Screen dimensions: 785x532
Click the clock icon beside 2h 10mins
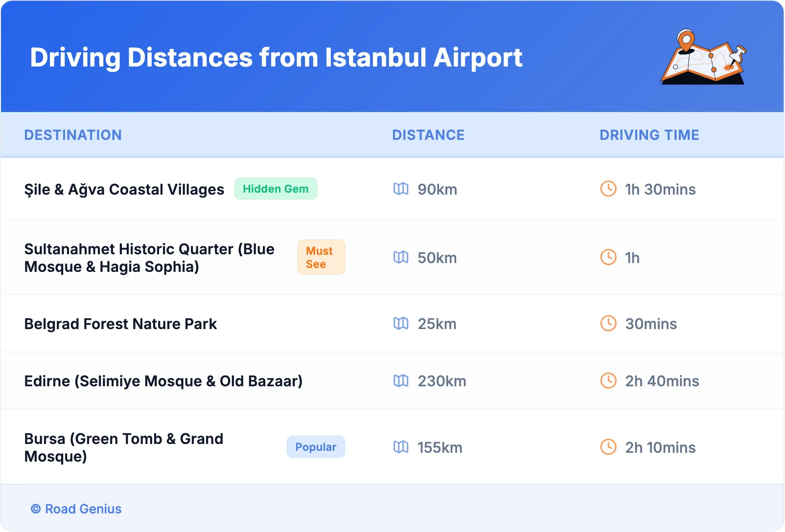click(608, 447)
